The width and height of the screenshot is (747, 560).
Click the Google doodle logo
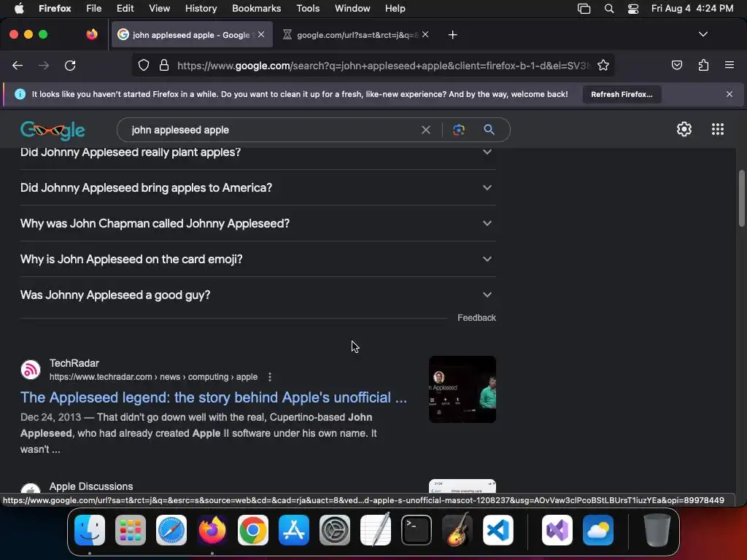tap(53, 130)
